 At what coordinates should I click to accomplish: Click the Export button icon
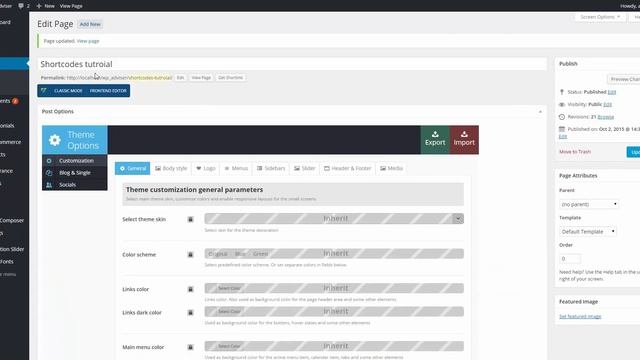tap(435, 134)
